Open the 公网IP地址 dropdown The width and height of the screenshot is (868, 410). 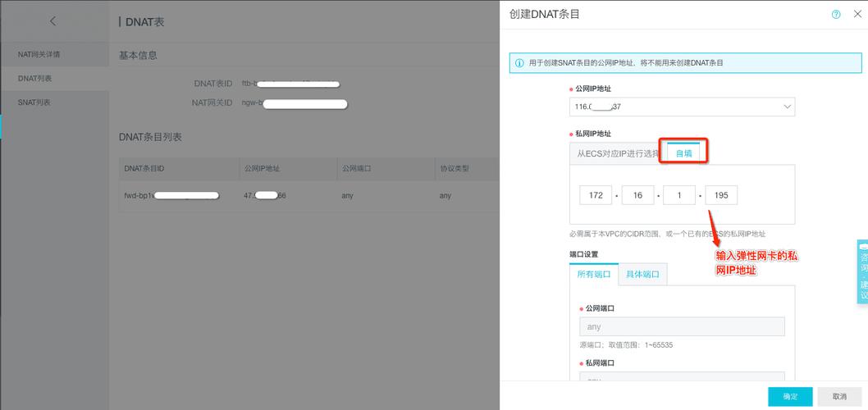point(682,107)
